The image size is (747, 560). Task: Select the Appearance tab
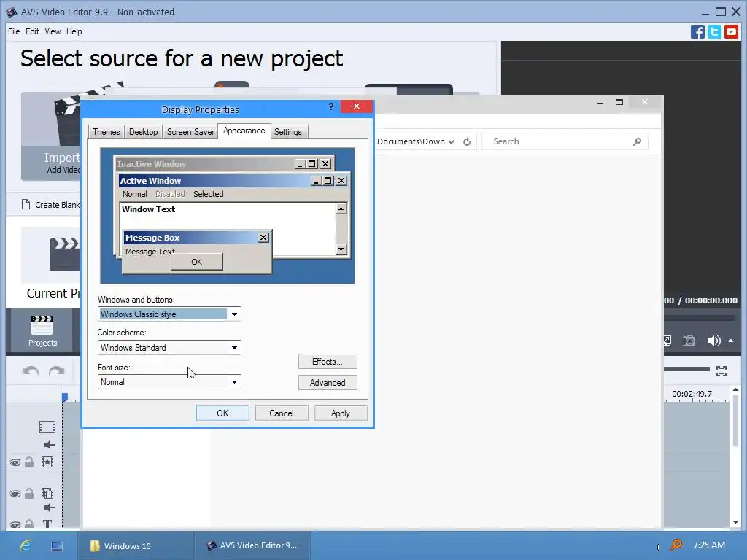[x=244, y=131]
